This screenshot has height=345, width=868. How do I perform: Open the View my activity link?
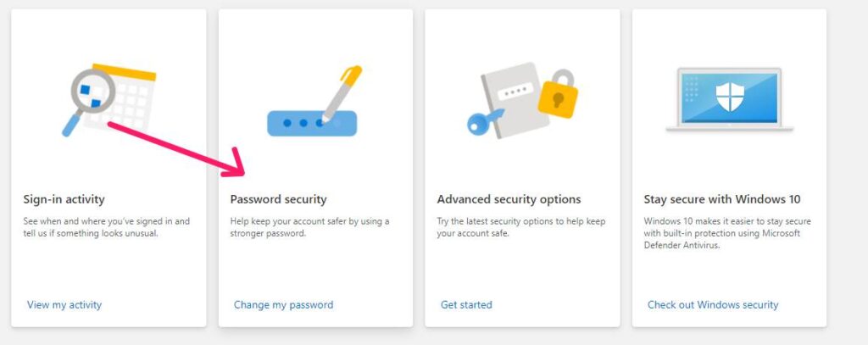pyautogui.click(x=64, y=304)
